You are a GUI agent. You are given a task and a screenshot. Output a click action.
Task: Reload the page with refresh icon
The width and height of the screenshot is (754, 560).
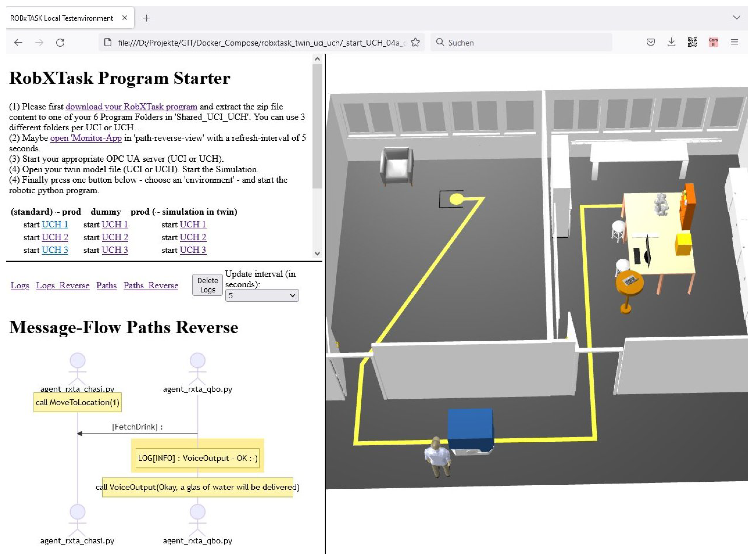pyautogui.click(x=60, y=42)
